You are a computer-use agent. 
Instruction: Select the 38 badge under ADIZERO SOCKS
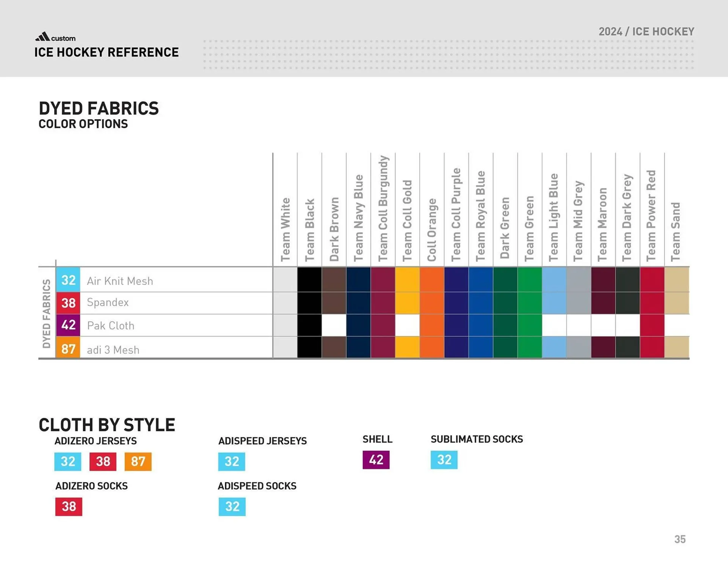[68, 506]
